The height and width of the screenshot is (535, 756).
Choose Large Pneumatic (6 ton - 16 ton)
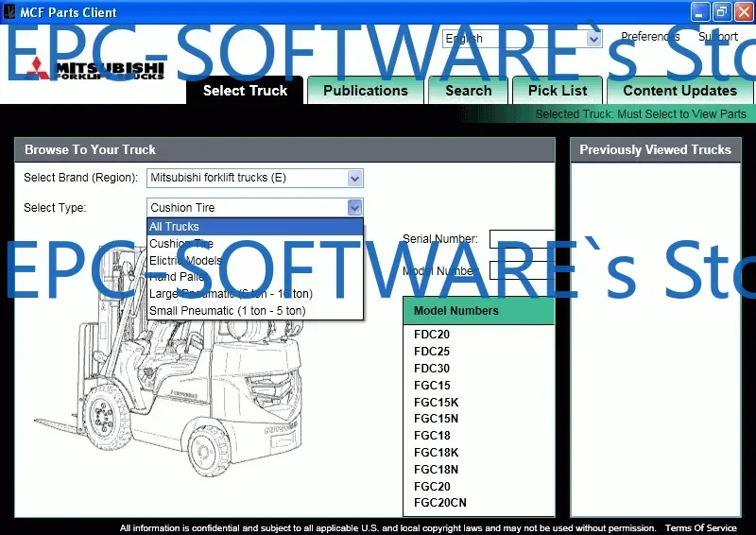[x=255, y=294]
